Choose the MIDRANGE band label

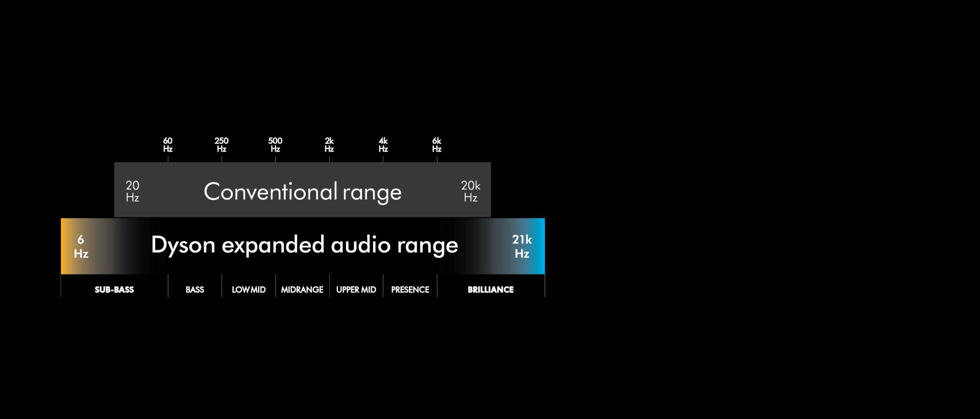[302, 289]
